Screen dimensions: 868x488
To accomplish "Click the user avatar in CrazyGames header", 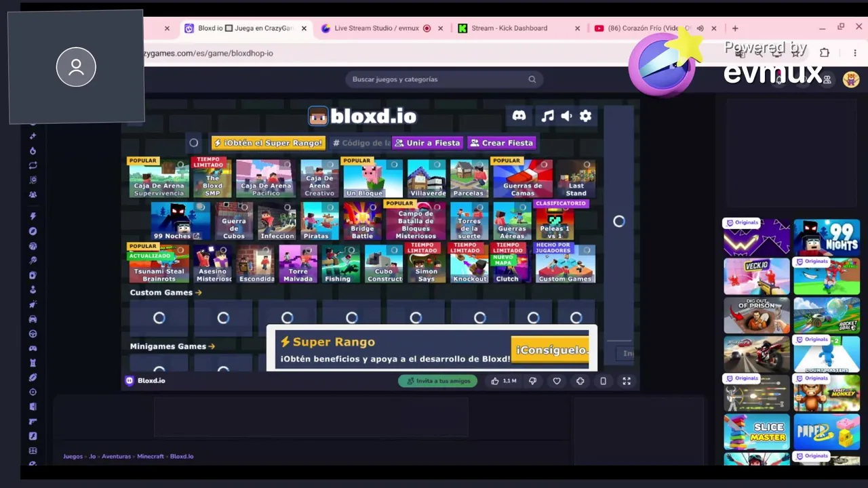I will (851, 79).
